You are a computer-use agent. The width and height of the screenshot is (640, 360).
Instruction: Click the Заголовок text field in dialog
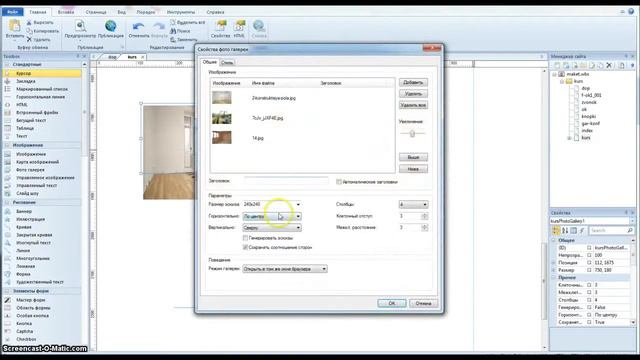coord(286,181)
